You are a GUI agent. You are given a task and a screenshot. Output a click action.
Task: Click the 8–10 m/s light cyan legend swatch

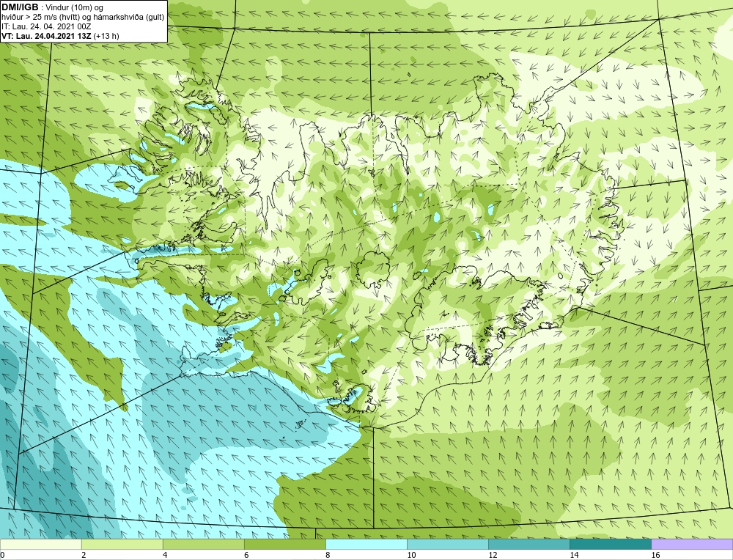point(366,544)
